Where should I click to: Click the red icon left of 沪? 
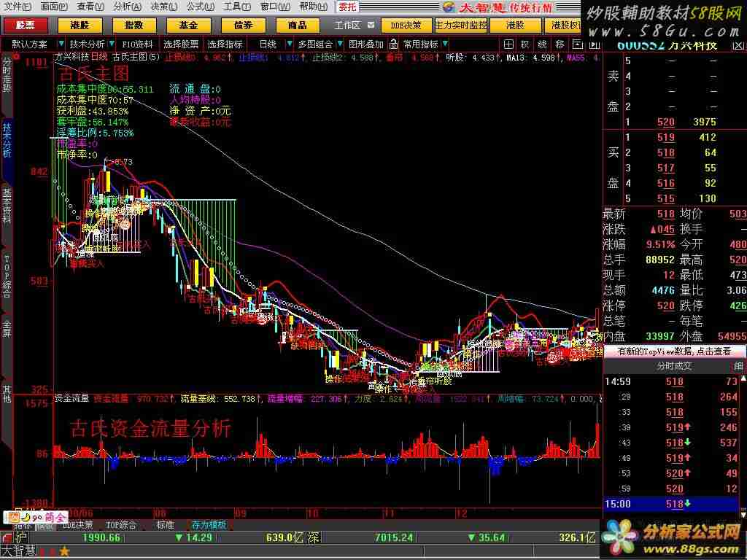click(7, 537)
